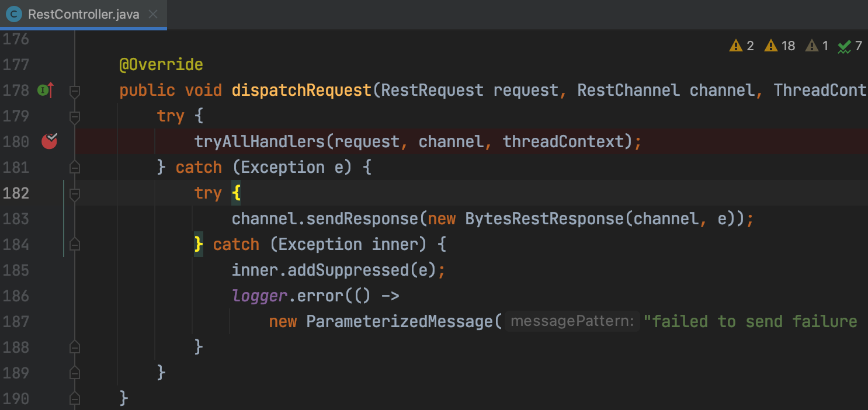868x410 pixels.
Task: Fold the inner try block at line 182
Action: point(74,193)
